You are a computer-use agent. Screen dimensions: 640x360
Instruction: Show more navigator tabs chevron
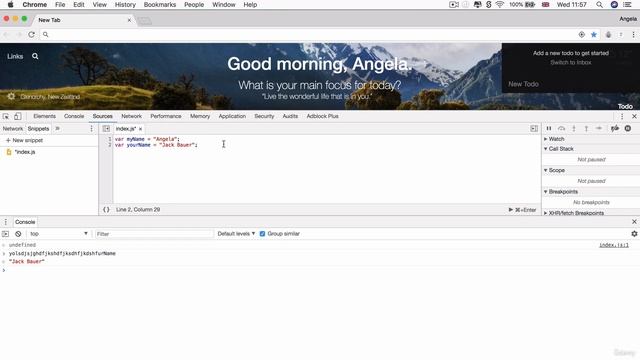coord(58,129)
